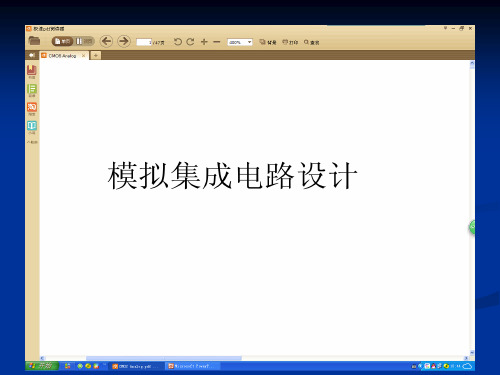Zoom out with the minus icon
Image resolution: width=500 pixels, height=375 pixels.
pos(217,42)
